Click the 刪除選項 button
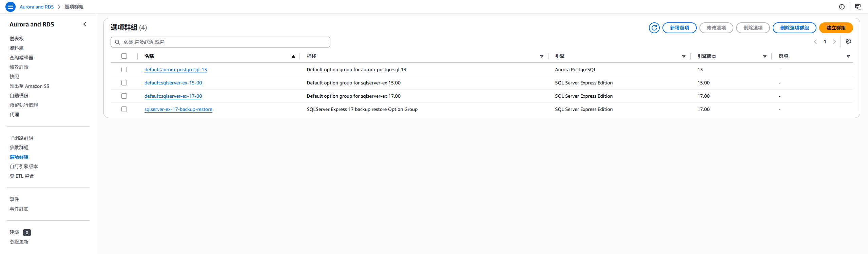Screen dimensions: 868x254 [x=753, y=28]
